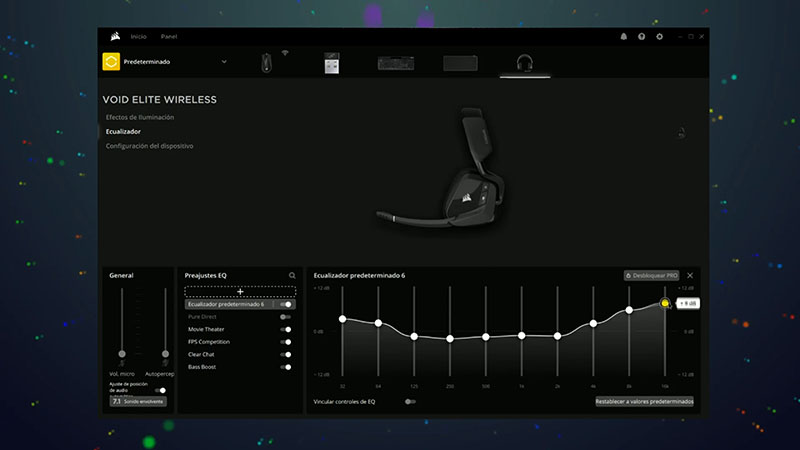
Task: Toggle the FPS Competition preset switch
Action: click(x=286, y=342)
